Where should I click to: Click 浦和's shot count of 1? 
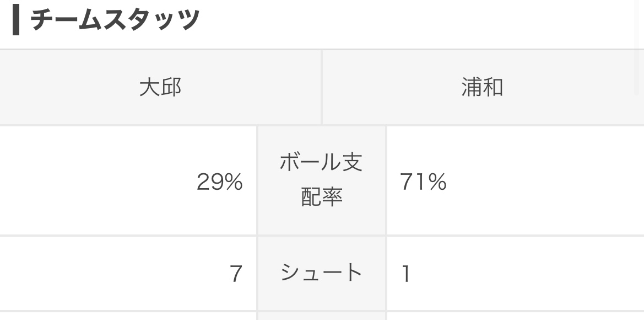406,274
